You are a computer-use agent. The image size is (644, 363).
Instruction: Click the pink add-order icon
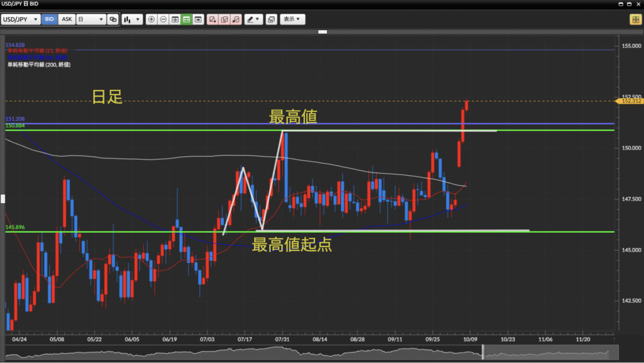coord(213,20)
